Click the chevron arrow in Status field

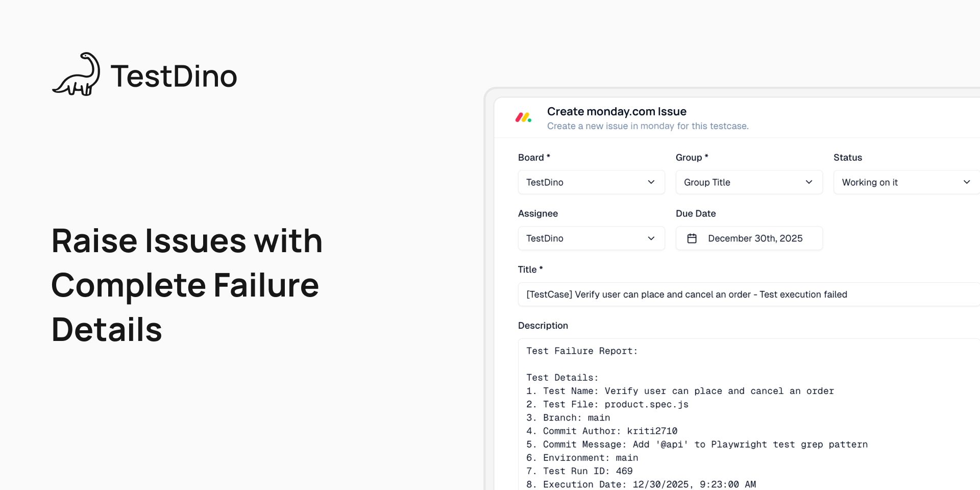966,182
